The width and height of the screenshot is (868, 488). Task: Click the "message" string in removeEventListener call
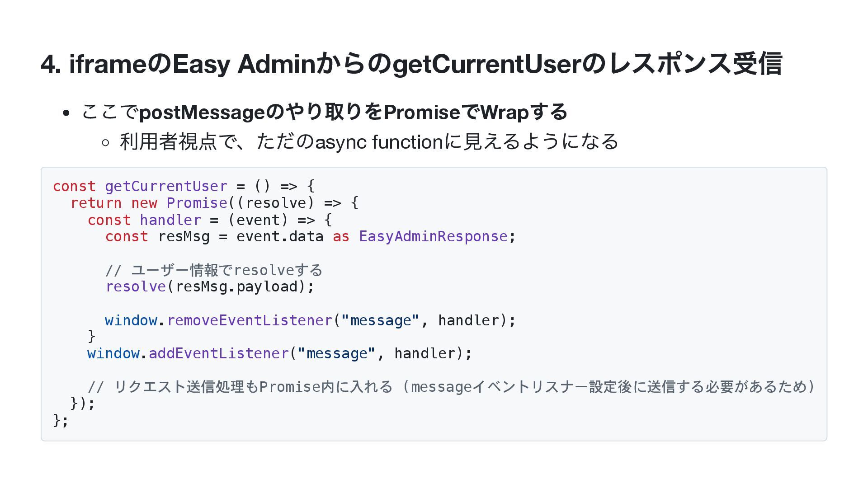point(380,320)
